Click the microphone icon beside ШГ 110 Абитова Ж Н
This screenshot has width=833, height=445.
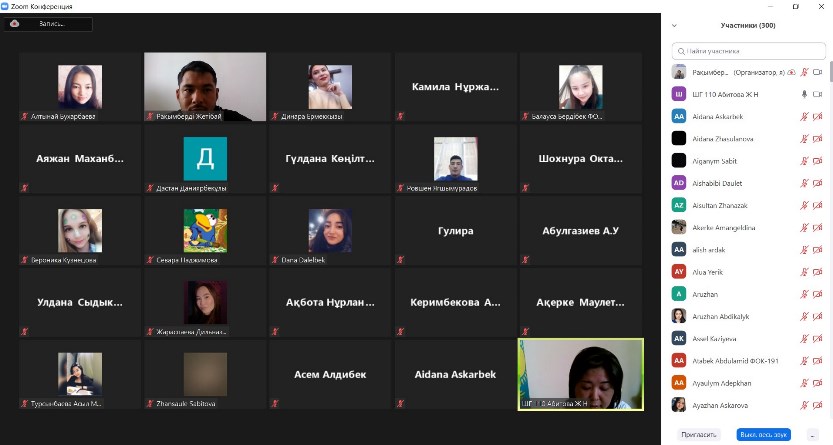pos(804,94)
